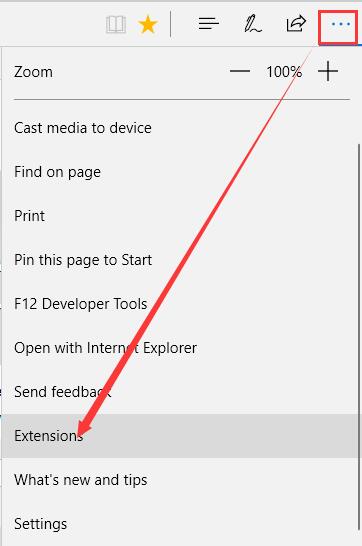This screenshot has width=362, height=546.
Task: Open Settings from the menu
Action: (180, 524)
